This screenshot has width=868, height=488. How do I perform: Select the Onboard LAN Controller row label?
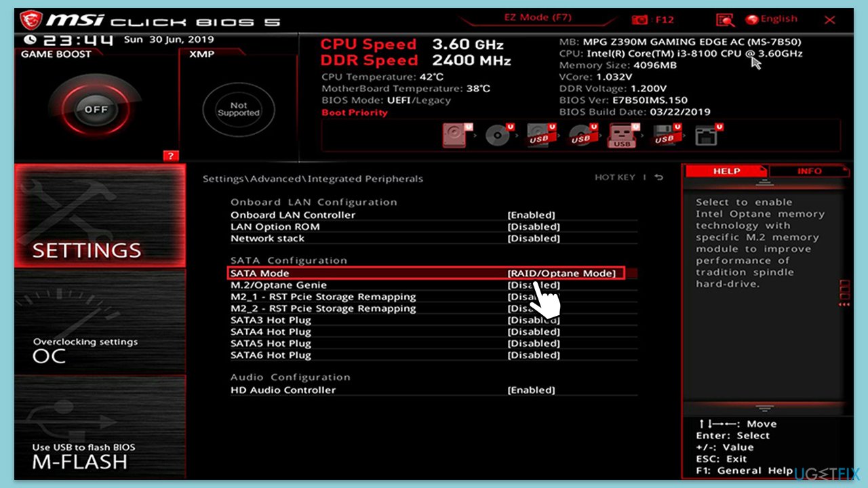click(293, 215)
